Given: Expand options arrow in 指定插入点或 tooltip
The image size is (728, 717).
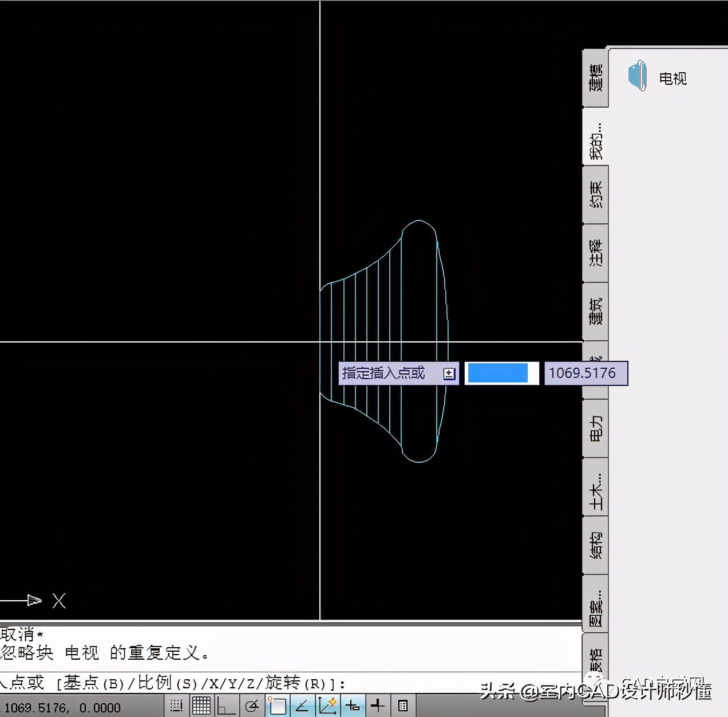Looking at the screenshot, I should pyautogui.click(x=449, y=374).
